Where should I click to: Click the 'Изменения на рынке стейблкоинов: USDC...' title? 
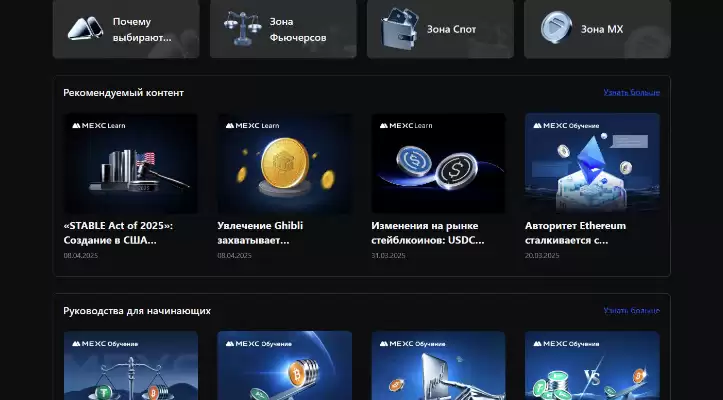pyautogui.click(x=428, y=233)
